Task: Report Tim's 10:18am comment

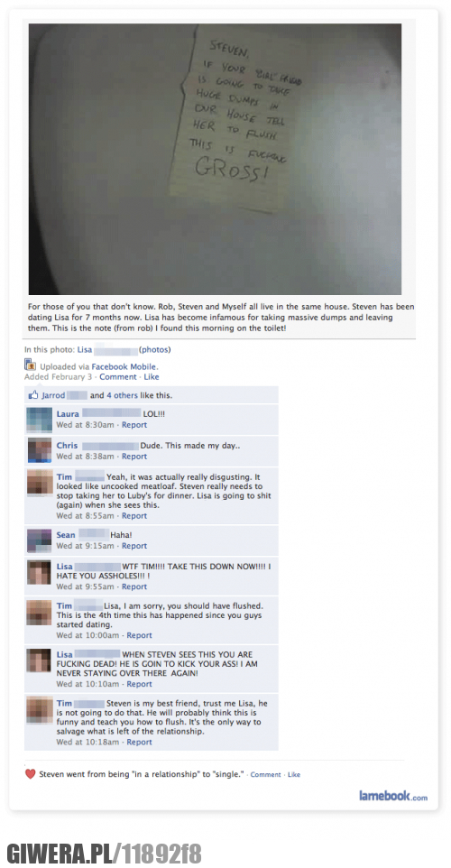Action: click(x=140, y=743)
